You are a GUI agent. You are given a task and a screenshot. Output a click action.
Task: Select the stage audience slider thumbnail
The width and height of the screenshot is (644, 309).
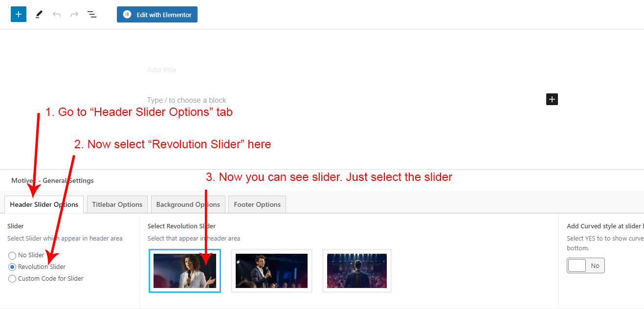(x=357, y=271)
